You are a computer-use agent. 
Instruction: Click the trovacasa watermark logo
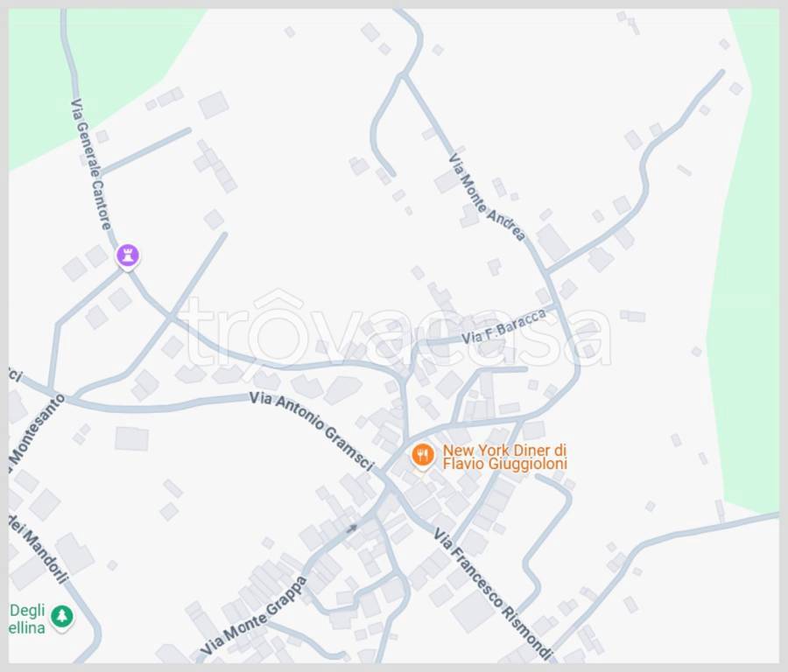pos(395,329)
